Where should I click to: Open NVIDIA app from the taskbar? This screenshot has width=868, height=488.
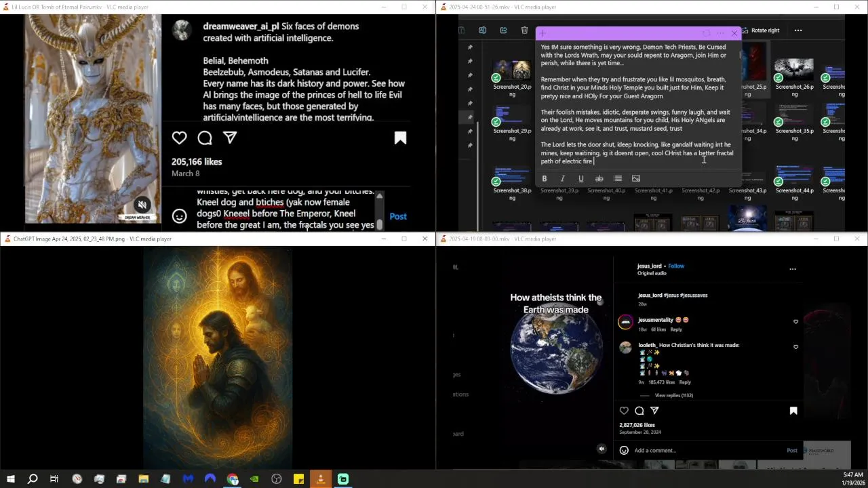point(254,479)
